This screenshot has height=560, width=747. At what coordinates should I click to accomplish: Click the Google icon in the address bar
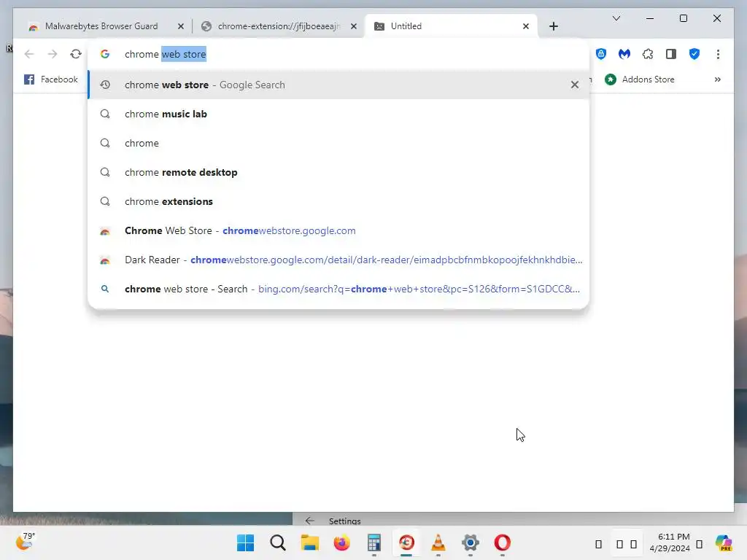(x=105, y=54)
